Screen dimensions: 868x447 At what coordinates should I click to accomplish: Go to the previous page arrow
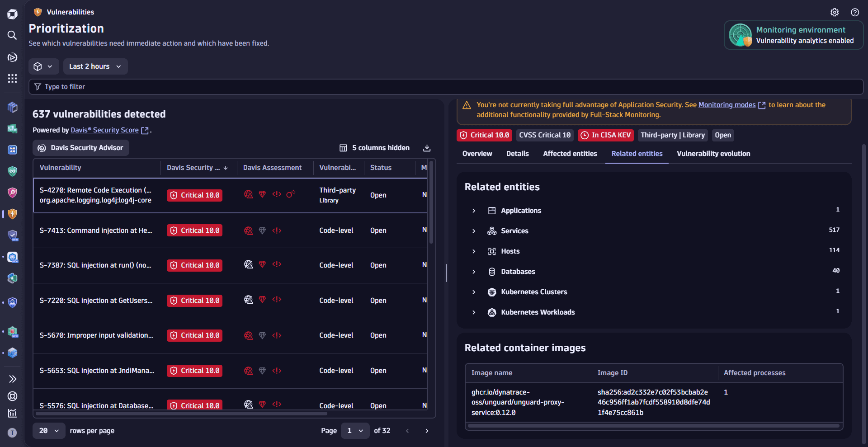click(407, 431)
